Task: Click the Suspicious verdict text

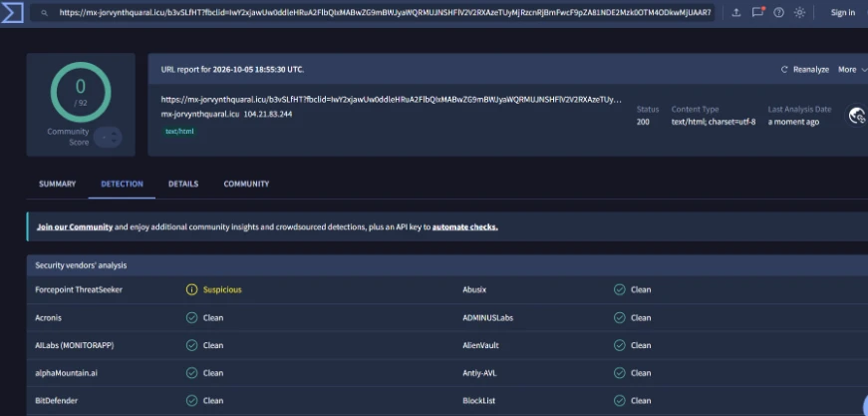Action: pos(222,289)
